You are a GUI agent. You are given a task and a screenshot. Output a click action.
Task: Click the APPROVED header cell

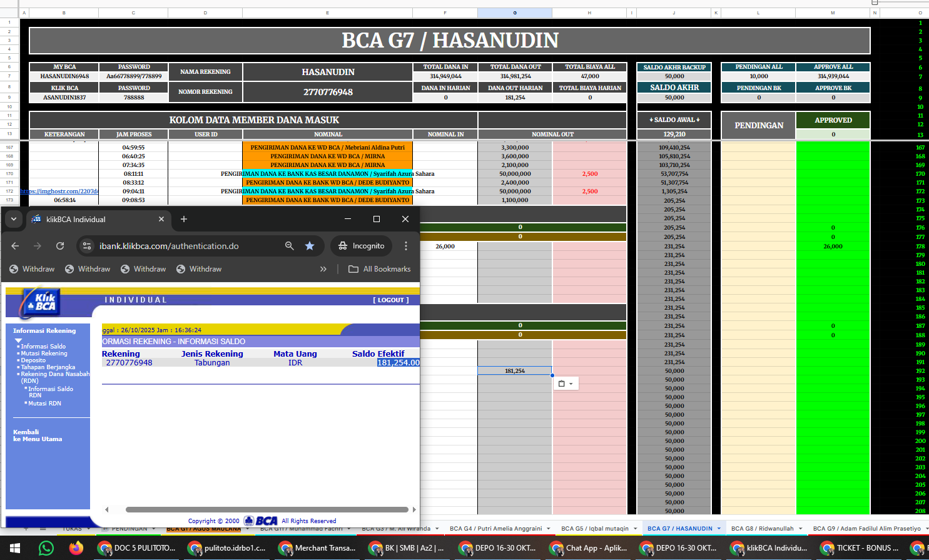click(833, 120)
